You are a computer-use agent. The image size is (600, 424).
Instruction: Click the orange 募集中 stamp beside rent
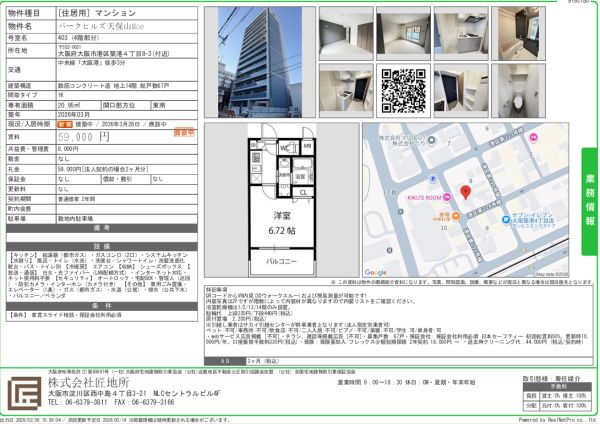pos(184,133)
